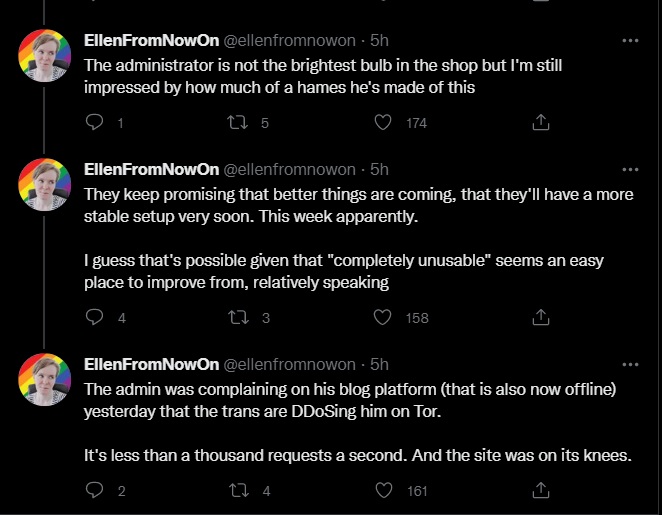Open more options on the first tweet
662x515 pixels.
(630, 41)
